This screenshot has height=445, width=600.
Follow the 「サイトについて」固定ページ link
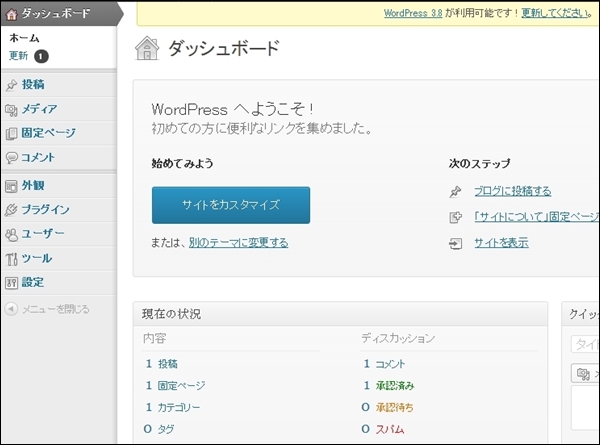click(x=536, y=217)
